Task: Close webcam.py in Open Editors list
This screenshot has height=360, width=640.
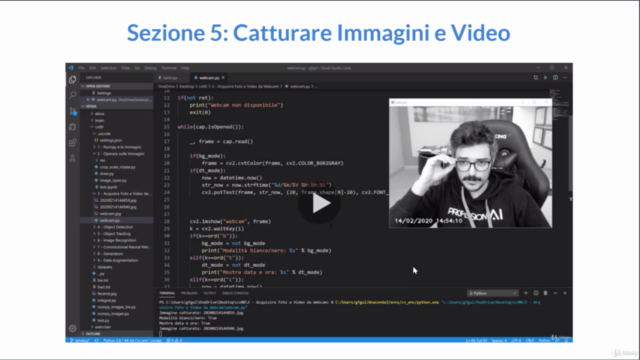Action: tap(88, 100)
